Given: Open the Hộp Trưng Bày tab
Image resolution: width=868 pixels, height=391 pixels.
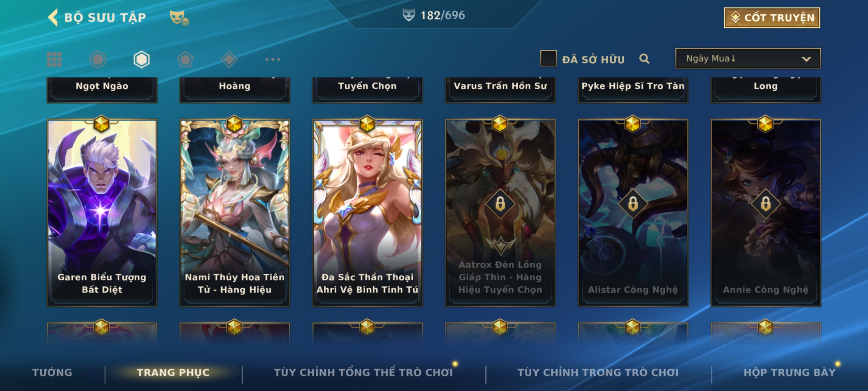Looking at the screenshot, I should (x=790, y=373).
